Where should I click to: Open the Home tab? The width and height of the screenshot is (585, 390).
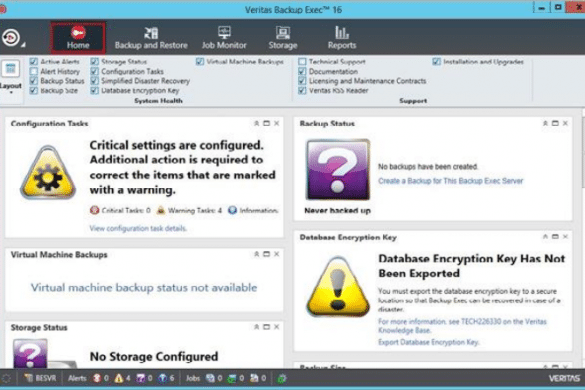(78, 38)
